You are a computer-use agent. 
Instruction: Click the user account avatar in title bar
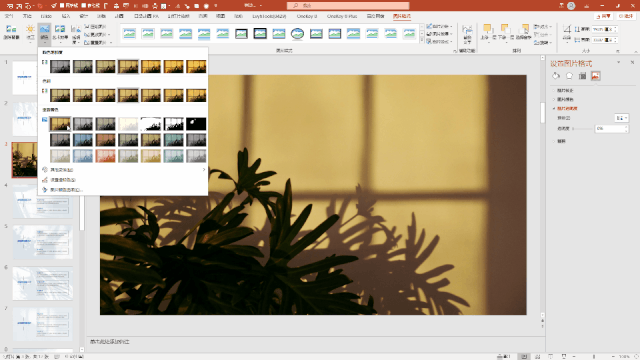(571, 6)
